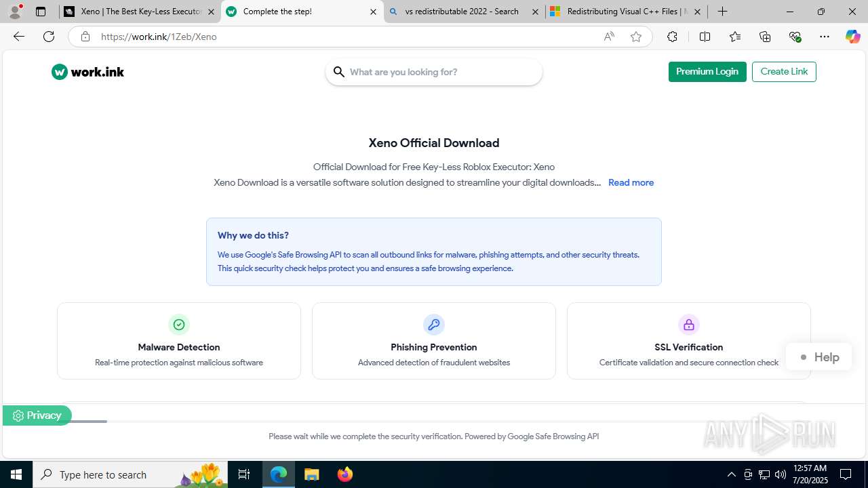The width and height of the screenshot is (868, 488).
Task: Open volume control in system tray
Action: (x=781, y=474)
